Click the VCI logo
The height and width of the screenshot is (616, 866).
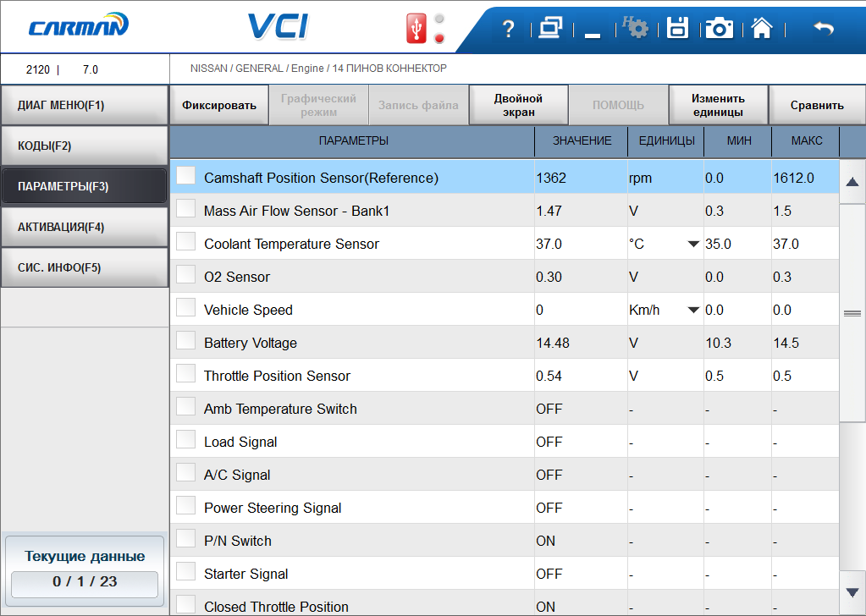click(278, 26)
